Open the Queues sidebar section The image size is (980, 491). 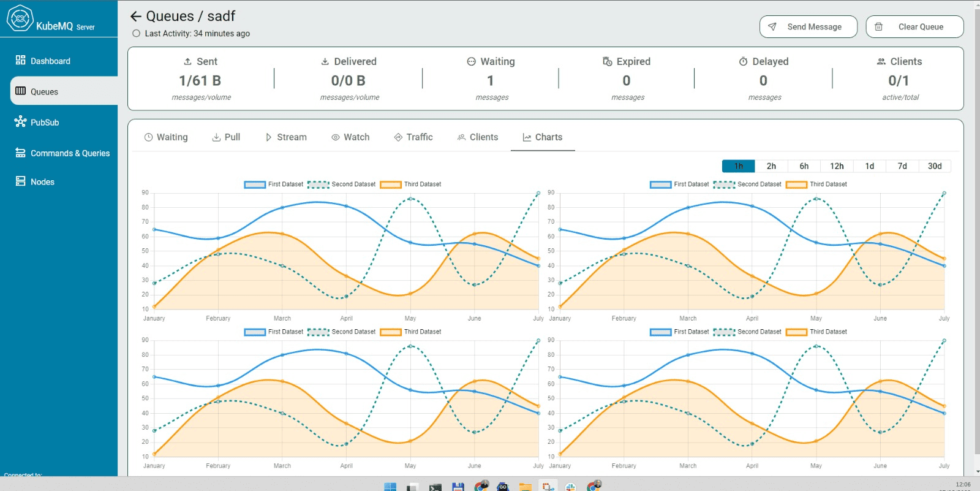pyautogui.click(x=64, y=91)
